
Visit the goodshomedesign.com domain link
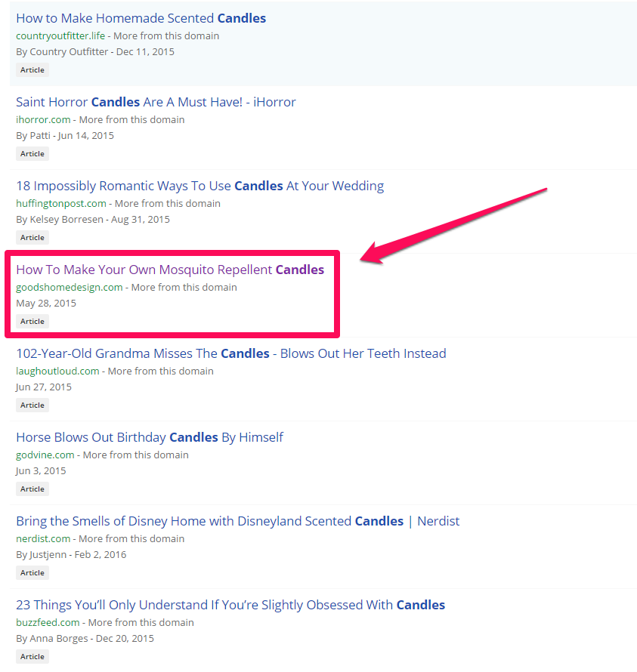pyautogui.click(x=69, y=287)
